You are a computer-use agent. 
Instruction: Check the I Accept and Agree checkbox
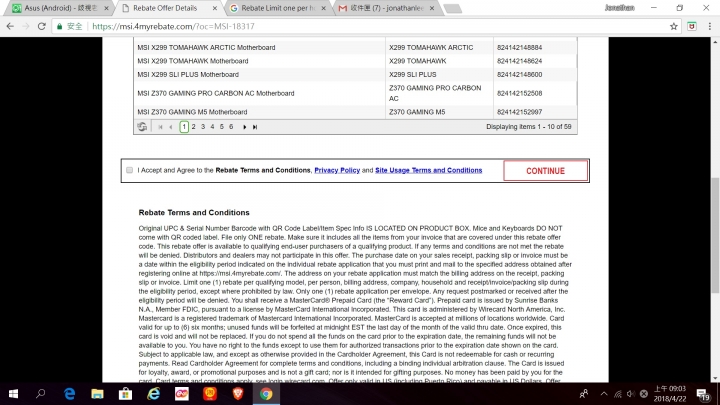point(129,170)
